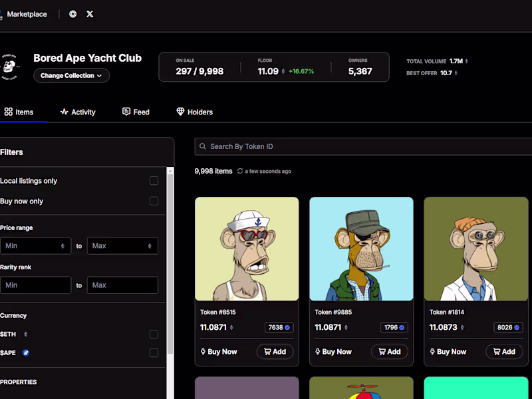Buy Now Token #9885
The image size is (532, 399).
pos(334,352)
